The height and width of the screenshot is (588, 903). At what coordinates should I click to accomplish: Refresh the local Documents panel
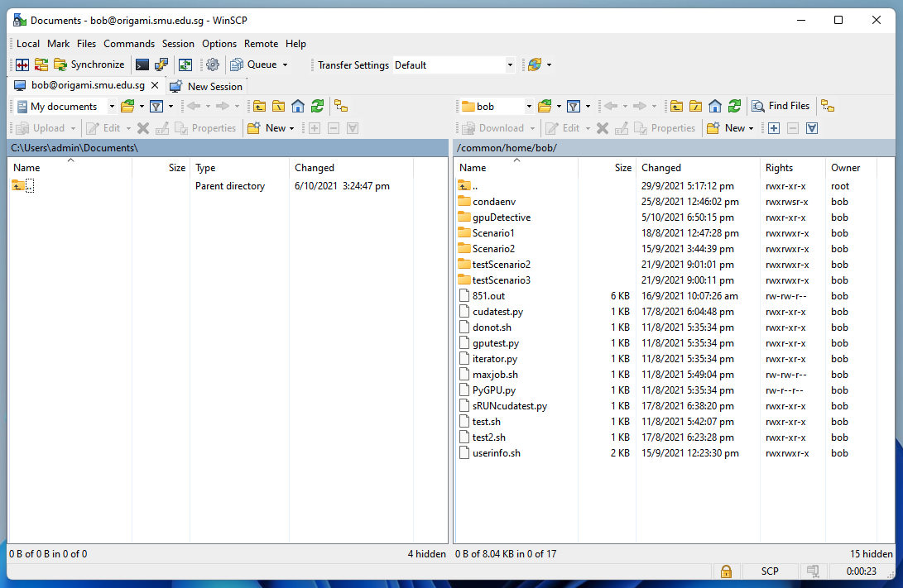(x=317, y=106)
